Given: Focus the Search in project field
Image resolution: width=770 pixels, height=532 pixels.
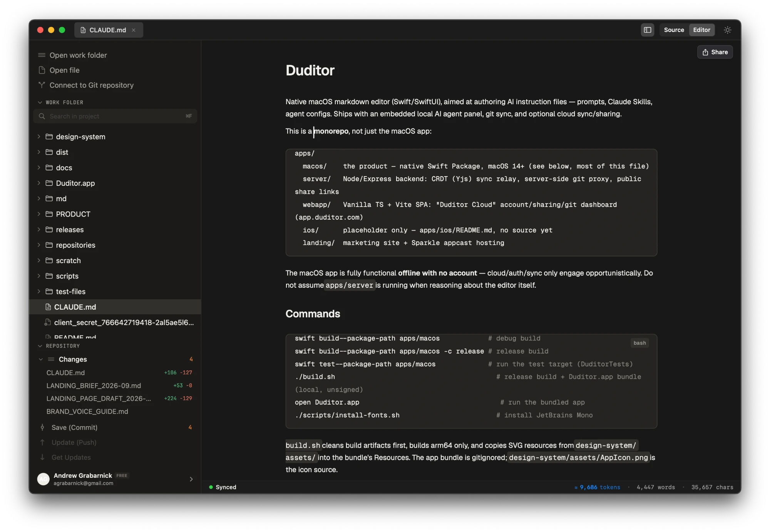Looking at the screenshot, I should 115,116.
